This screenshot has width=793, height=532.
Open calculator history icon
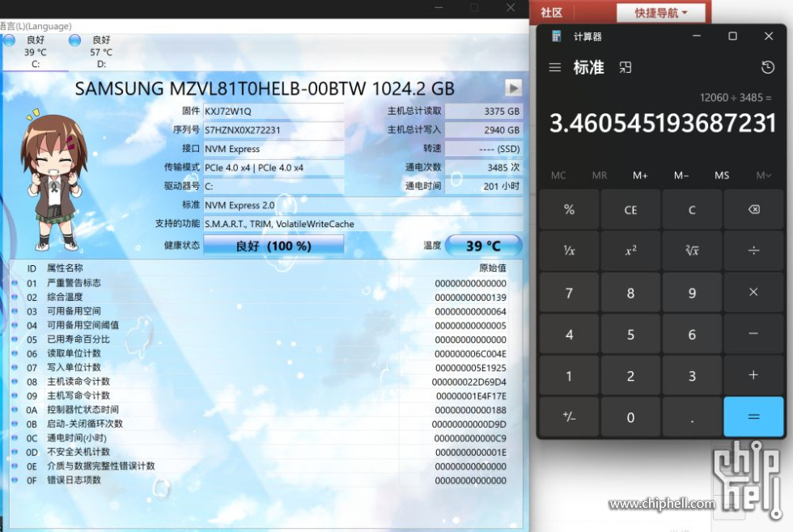768,67
